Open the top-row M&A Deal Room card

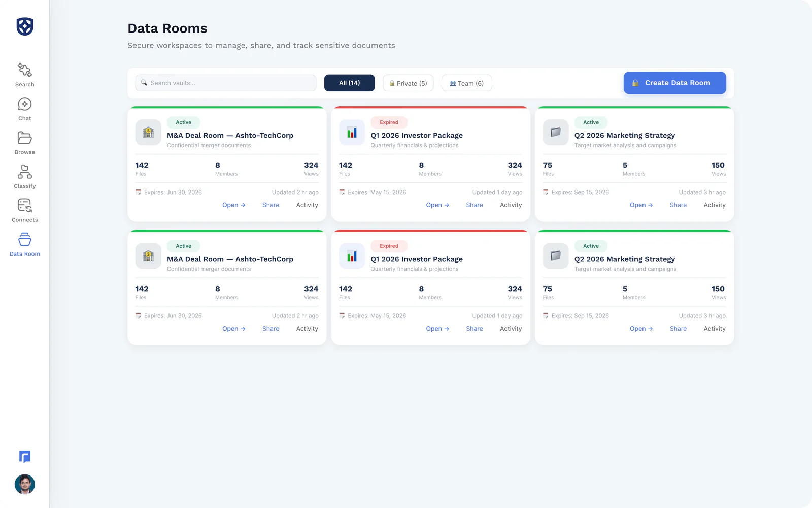tap(234, 205)
